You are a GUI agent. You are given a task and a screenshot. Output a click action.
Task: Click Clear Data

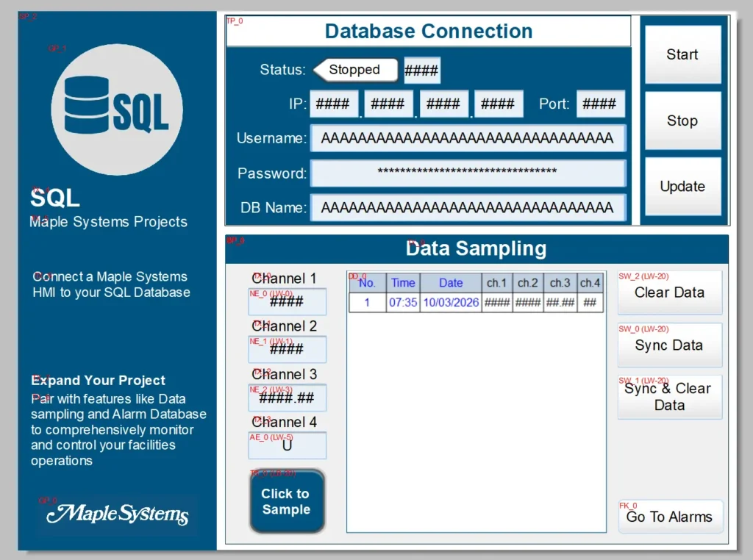pos(669,292)
